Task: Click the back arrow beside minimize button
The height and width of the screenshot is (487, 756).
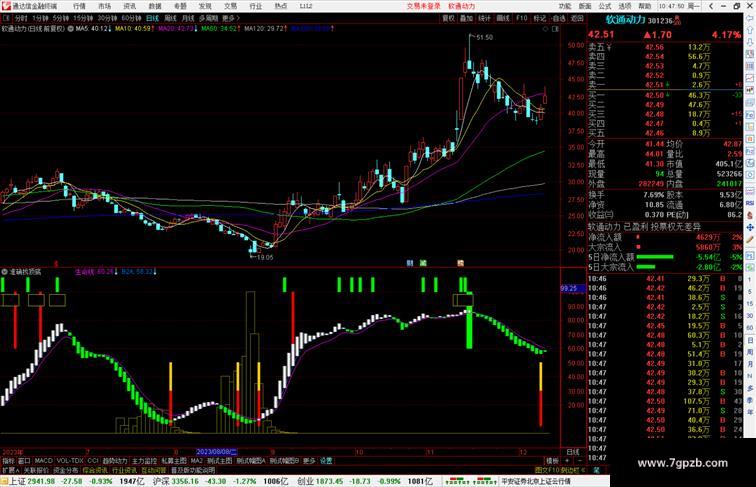Action: coord(711,6)
